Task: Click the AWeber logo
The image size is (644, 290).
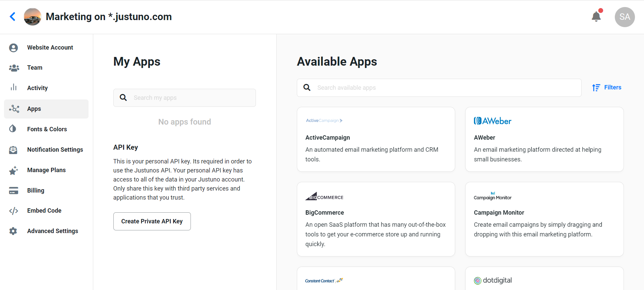Action: point(492,121)
